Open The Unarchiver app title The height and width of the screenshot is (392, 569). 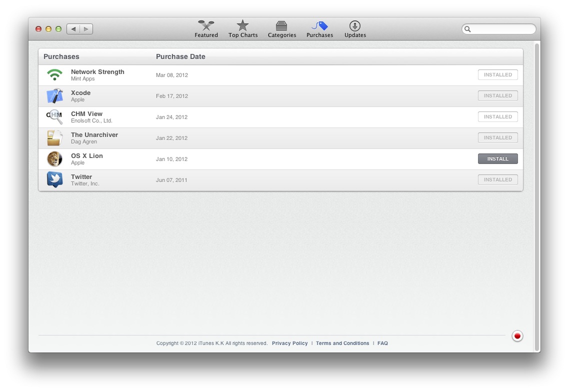(x=94, y=135)
